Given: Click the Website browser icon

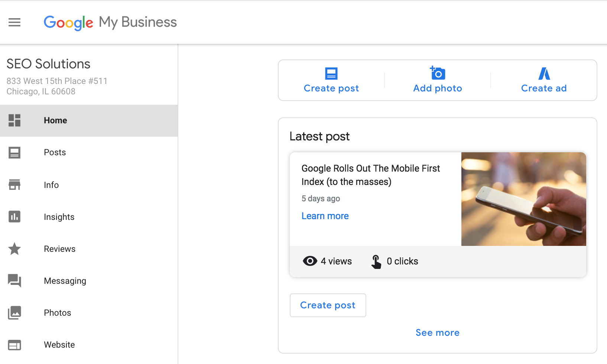Looking at the screenshot, I should (x=14, y=345).
